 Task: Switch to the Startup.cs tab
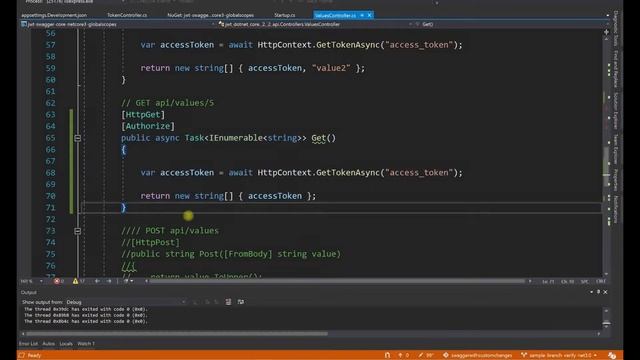coord(284,15)
